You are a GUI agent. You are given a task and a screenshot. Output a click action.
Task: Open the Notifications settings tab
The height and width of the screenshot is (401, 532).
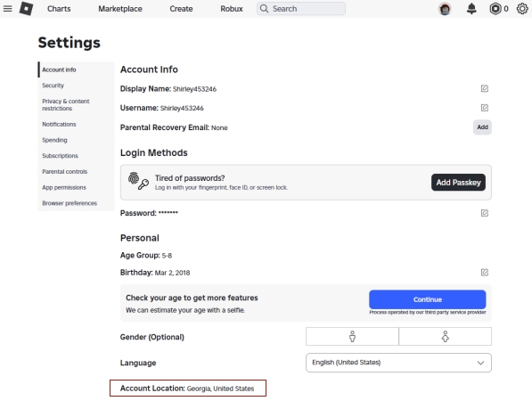tap(76, 124)
